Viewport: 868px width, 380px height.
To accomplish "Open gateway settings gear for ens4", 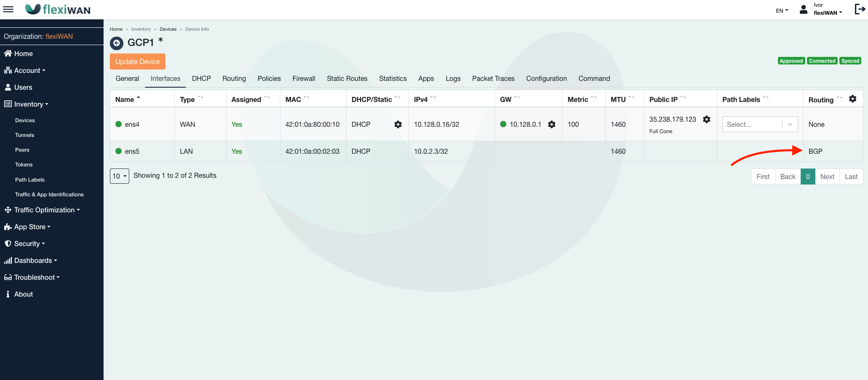I will (551, 124).
